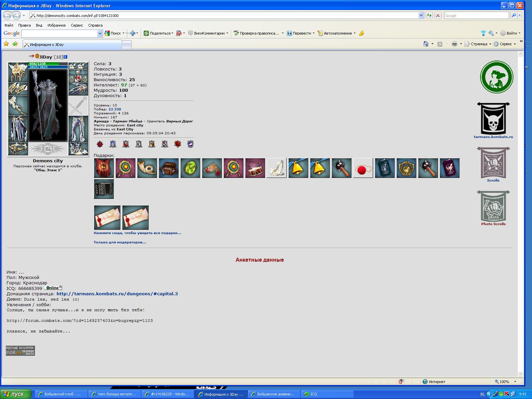Click the add to favorites icon
Screen dimensions: 532x399
coord(15,44)
